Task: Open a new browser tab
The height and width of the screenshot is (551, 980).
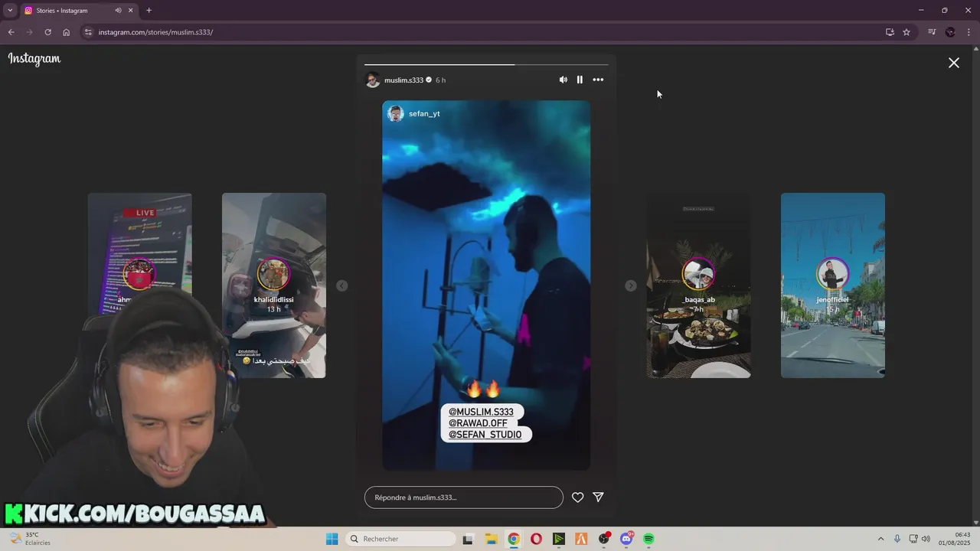Action: [x=149, y=11]
